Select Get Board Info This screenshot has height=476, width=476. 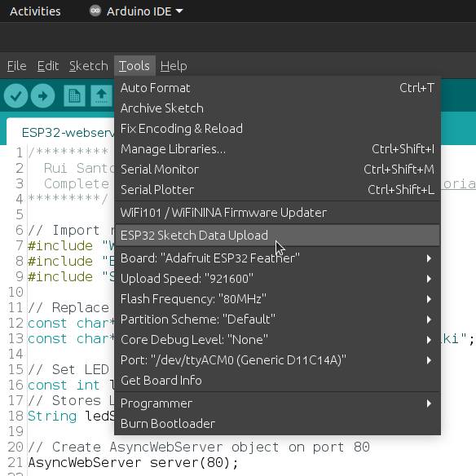coord(277,381)
